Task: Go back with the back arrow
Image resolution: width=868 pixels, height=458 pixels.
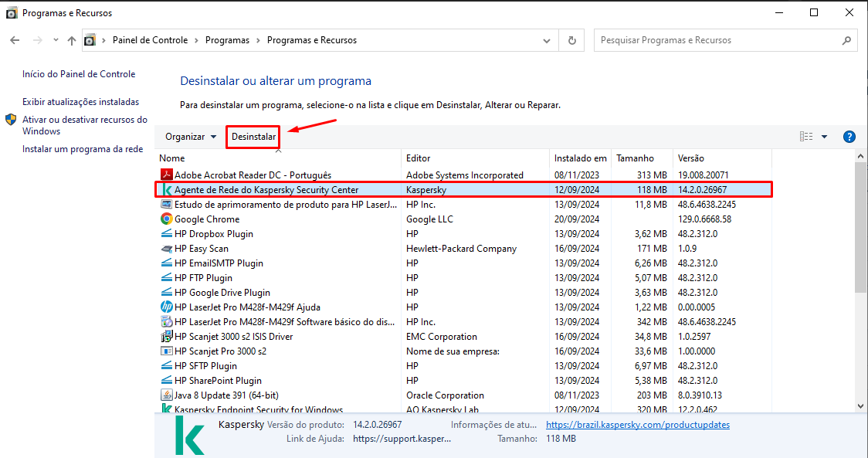Action: [15, 40]
